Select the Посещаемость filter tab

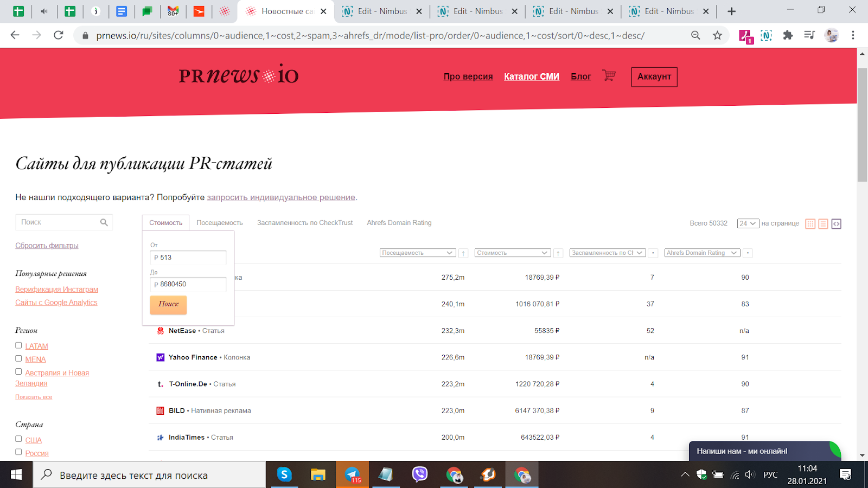point(220,223)
